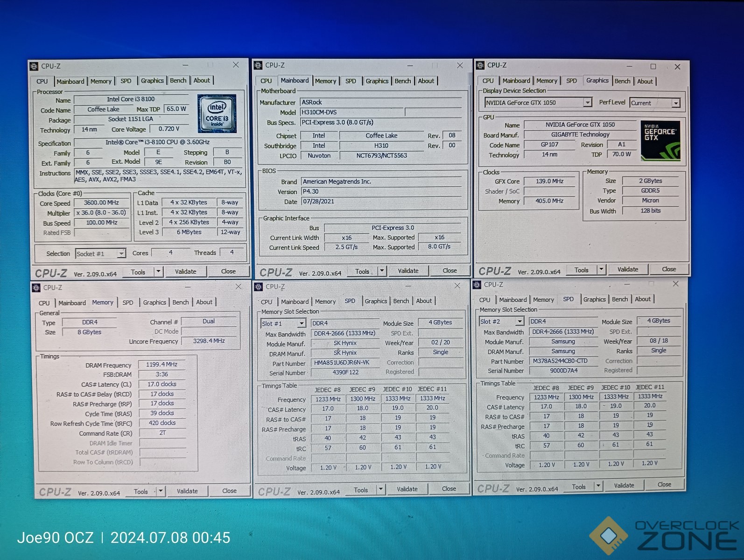Screen dimensions: 744x560
Task: Maximize the Graphics CPU-Z window
Action: tap(653, 66)
